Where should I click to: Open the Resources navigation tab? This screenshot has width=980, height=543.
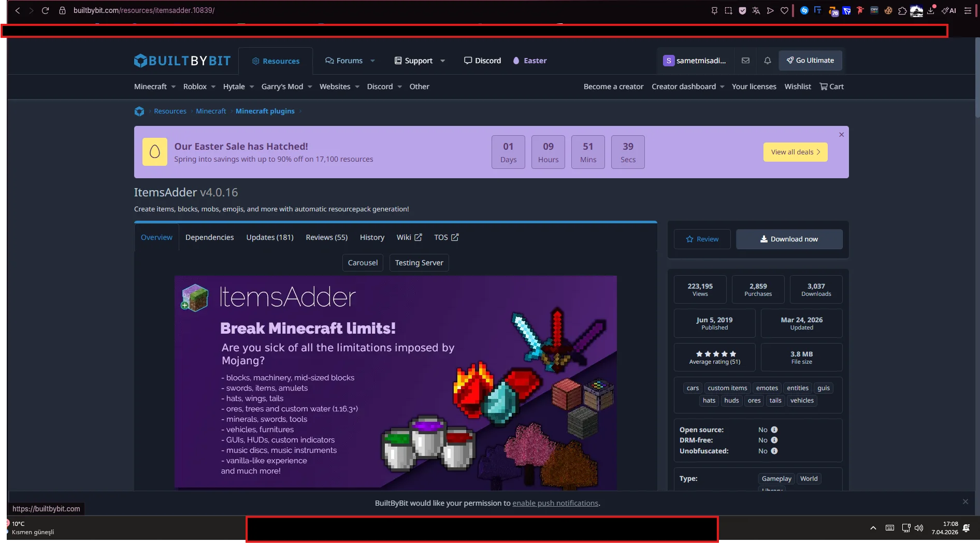tap(276, 61)
